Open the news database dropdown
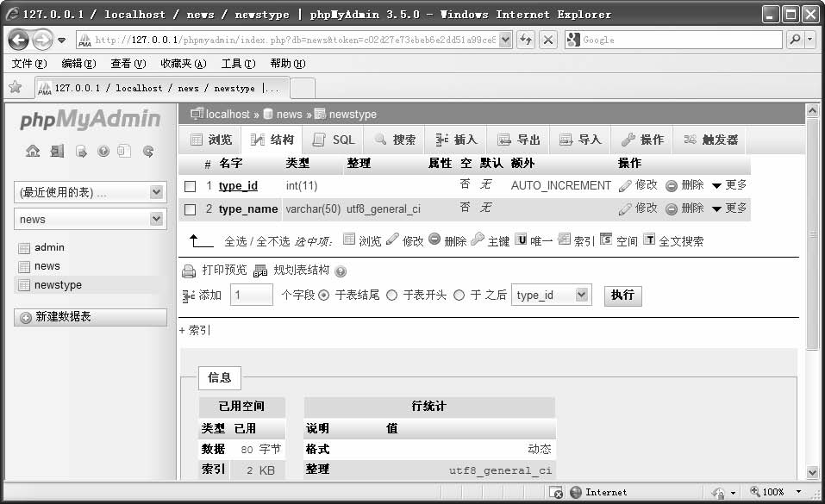This screenshot has height=504, width=825. pos(91,219)
